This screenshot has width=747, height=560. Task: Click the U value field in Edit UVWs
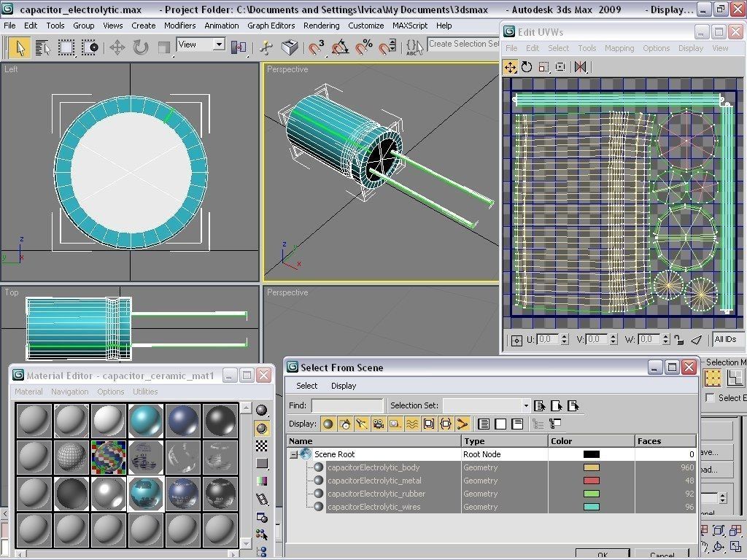[548, 340]
